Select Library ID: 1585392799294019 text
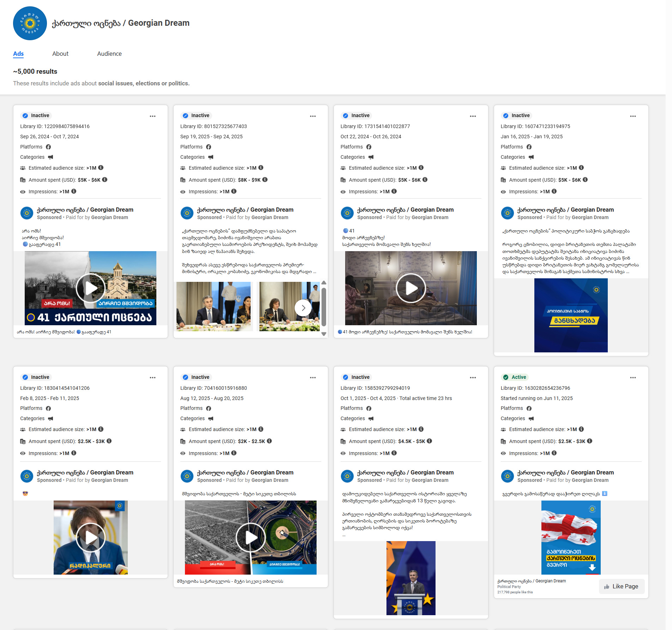This screenshot has width=672, height=630. (375, 388)
